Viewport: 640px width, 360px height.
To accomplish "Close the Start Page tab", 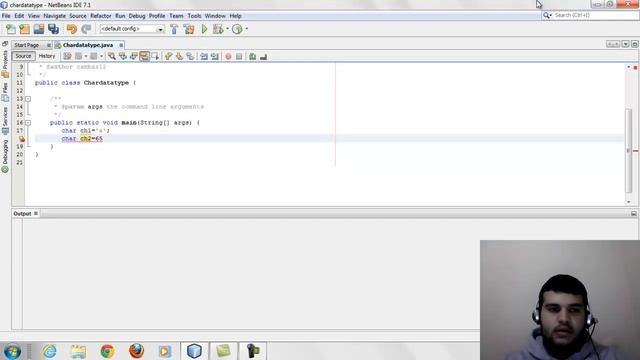I will coord(49,45).
